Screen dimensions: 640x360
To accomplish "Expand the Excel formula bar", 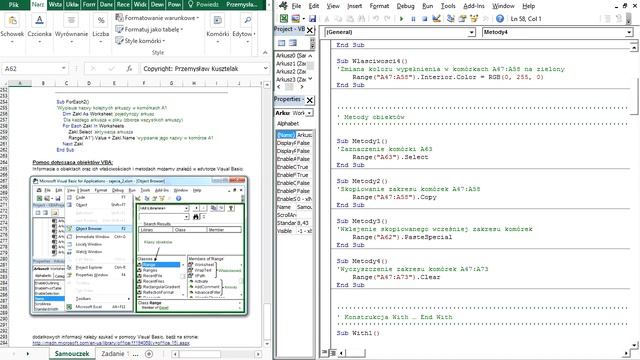I will (x=266, y=68).
